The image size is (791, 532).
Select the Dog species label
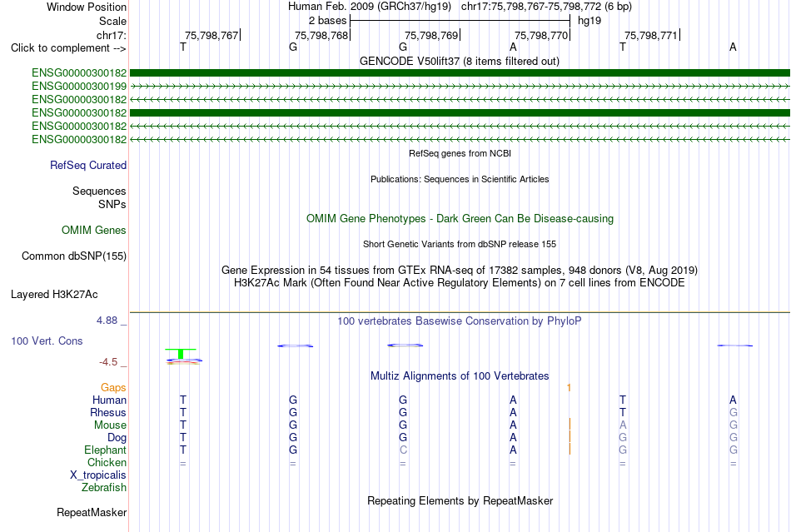coord(117,438)
